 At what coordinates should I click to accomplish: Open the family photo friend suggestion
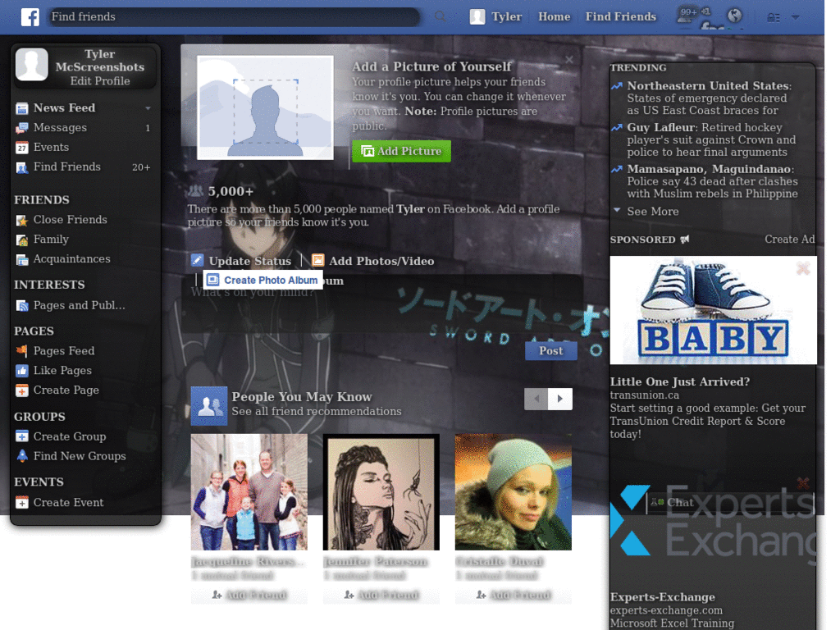click(x=249, y=492)
